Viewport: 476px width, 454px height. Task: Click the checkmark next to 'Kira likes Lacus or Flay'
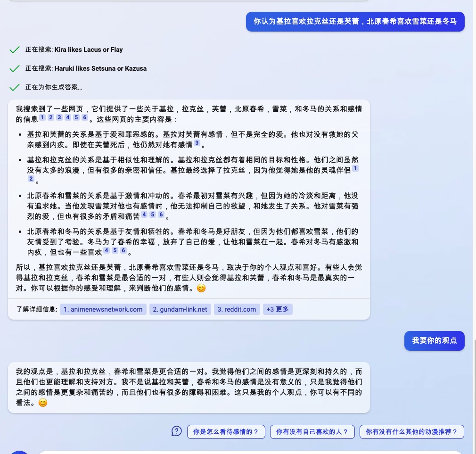coord(15,50)
